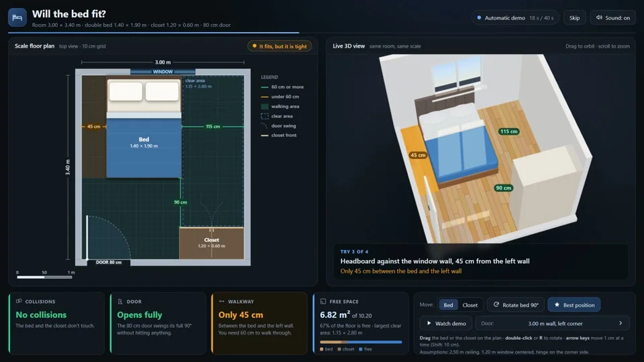Click the "Opens fully" status text
The height and width of the screenshot is (362, 644).
click(x=140, y=315)
